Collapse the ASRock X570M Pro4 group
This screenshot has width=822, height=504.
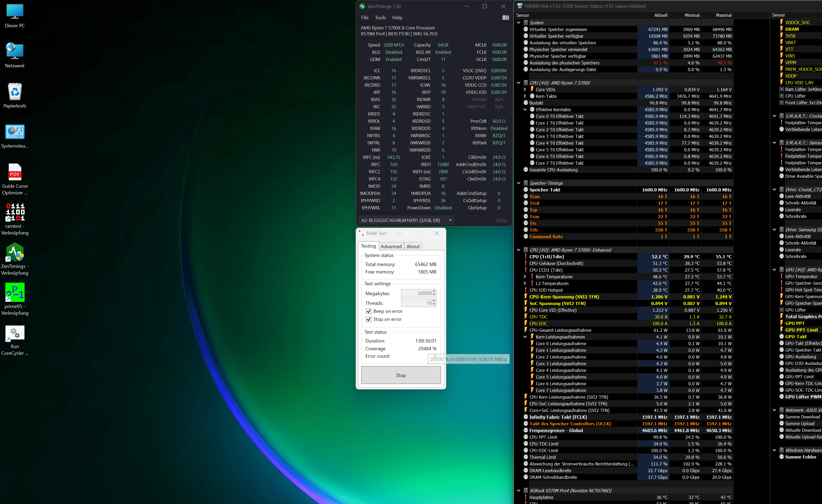[519, 491]
